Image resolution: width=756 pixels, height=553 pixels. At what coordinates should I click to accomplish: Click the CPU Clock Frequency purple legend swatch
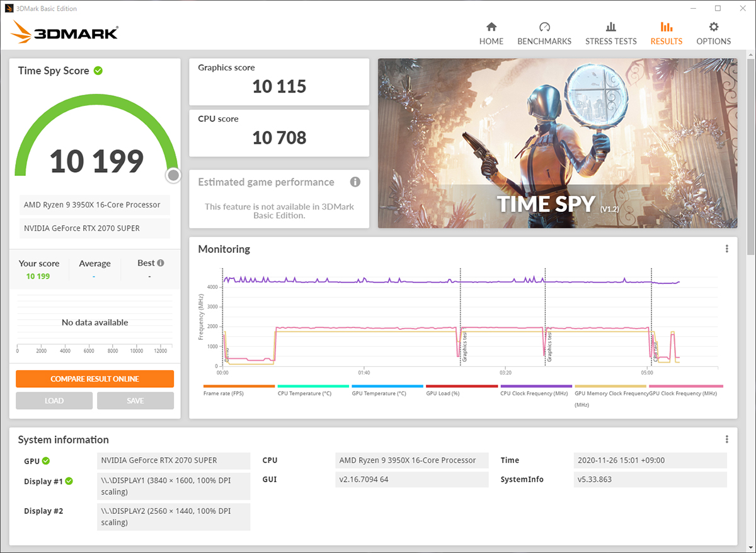tap(536, 386)
